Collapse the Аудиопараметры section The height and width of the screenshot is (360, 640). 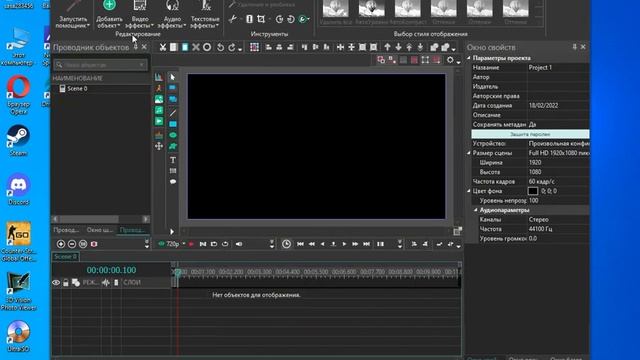(476, 210)
